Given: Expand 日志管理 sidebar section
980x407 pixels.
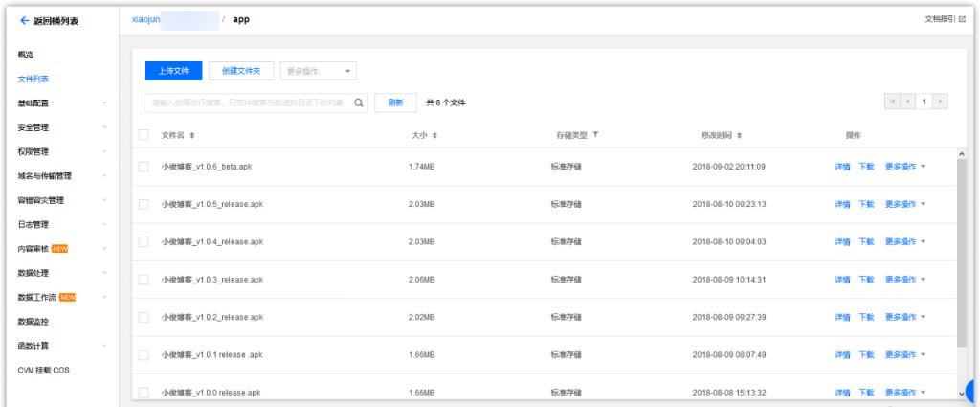Looking at the screenshot, I should click(x=104, y=224).
